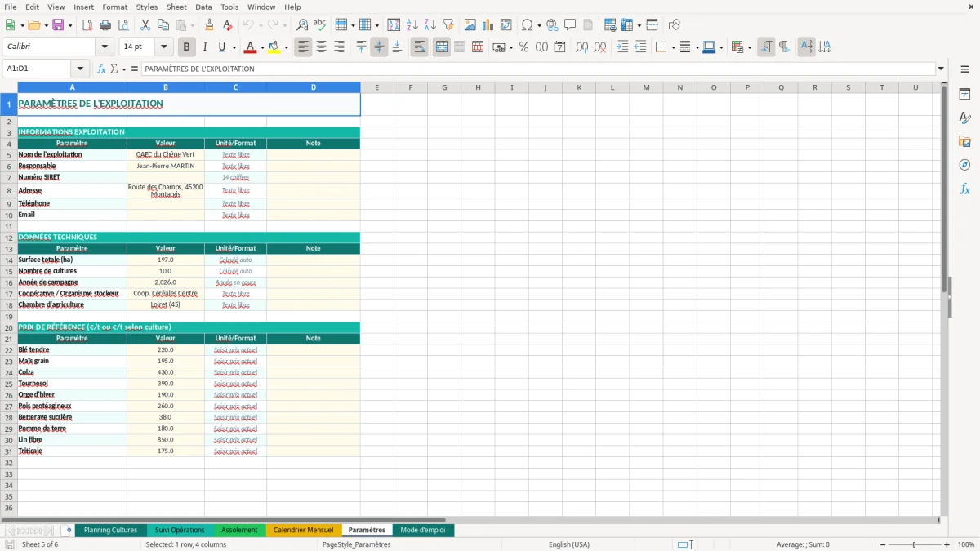Open the sidebar Styles panel
Screen dimensions: 980x551
coord(964,118)
